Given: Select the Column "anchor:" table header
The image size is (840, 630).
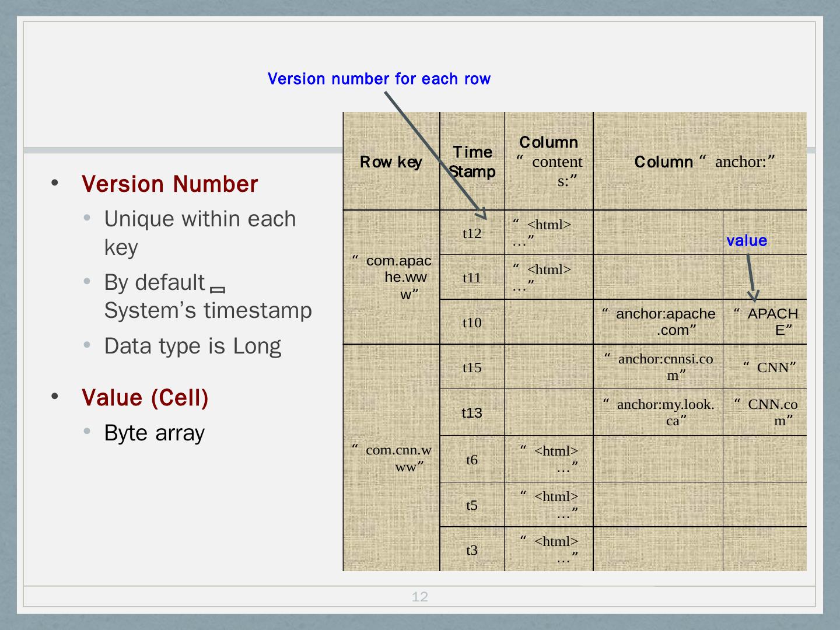Looking at the screenshot, I should click(x=700, y=162).
